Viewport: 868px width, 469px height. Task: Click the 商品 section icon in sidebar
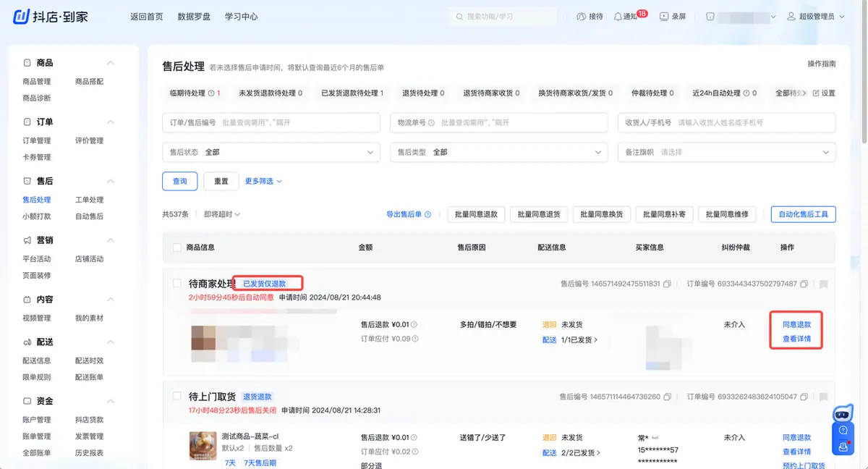[x=27, y=63]
